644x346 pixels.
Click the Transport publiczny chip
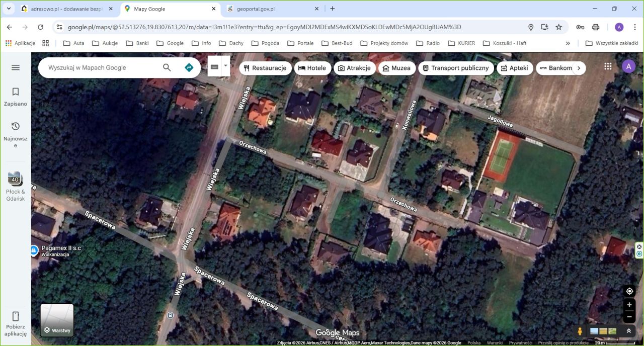click(x=456, y=67)
